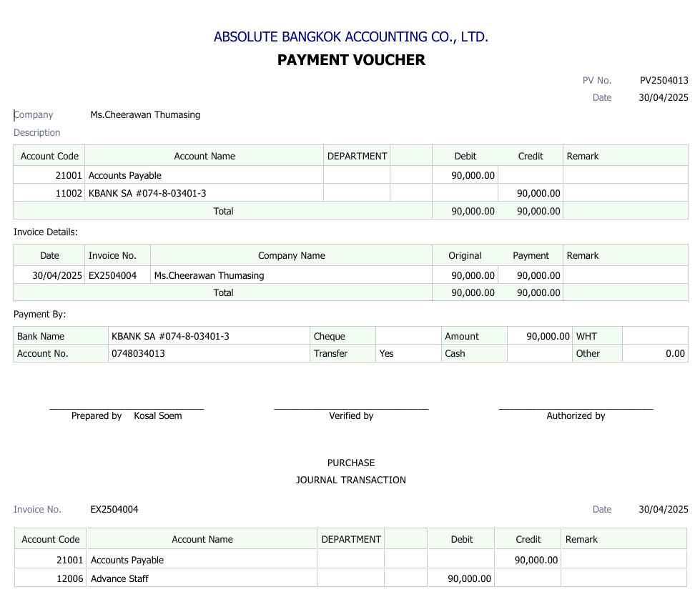Select account code 11002 in voucher table
The width and height of the screenshot is (700, 602).
coord(69,193)
